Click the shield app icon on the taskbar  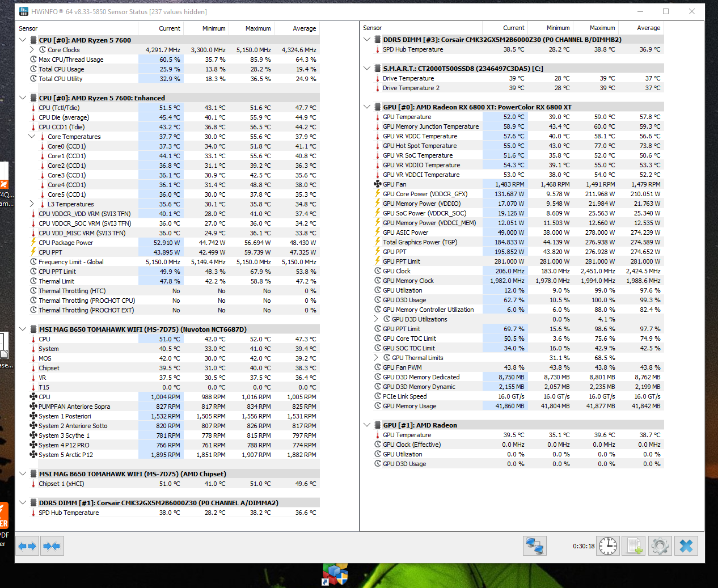(335, 574)
